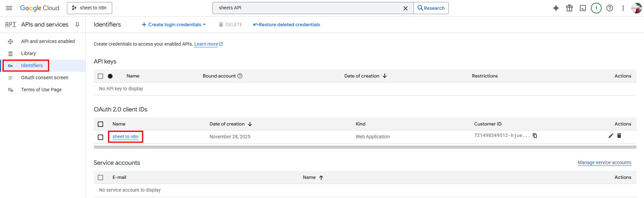Select all API keys checkbox
The height and width of the screenshot is (198, 644).
click(x=100, y=76)
